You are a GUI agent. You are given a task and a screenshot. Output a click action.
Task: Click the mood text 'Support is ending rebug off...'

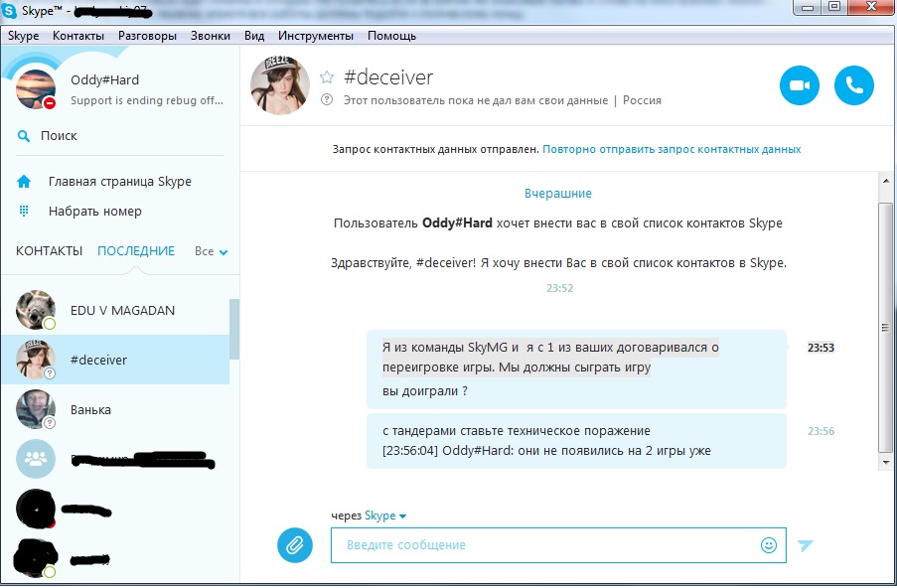(x=146, y=100)
